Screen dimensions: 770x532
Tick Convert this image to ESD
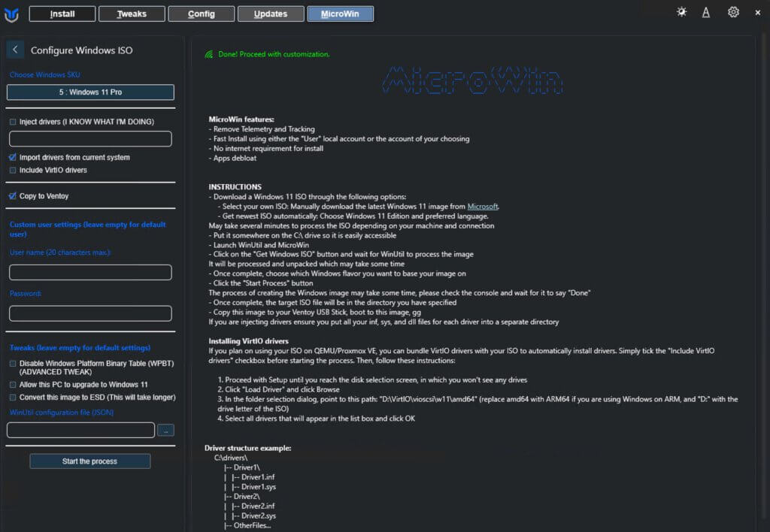tap(13, 397)
